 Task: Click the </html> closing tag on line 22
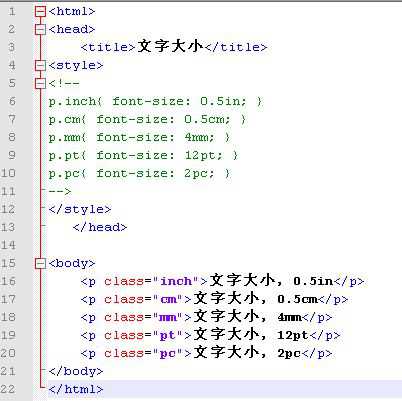coord(76,389)
